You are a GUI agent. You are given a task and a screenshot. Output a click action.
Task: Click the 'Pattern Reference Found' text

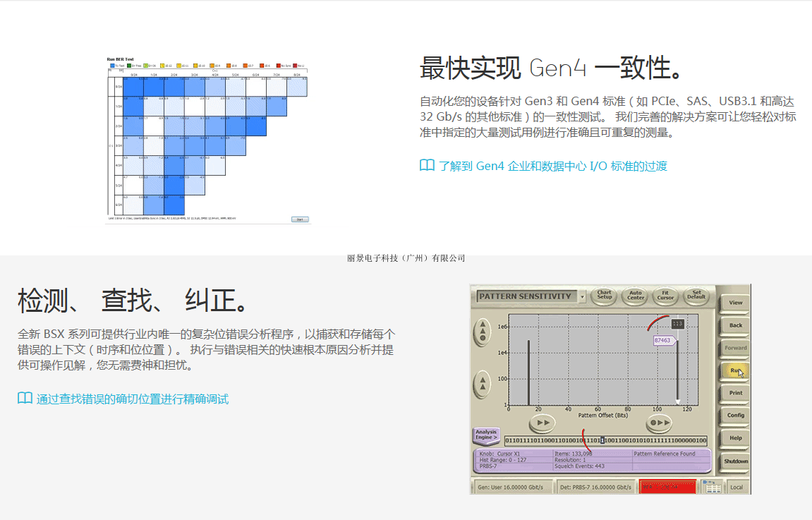click(665, 454)
